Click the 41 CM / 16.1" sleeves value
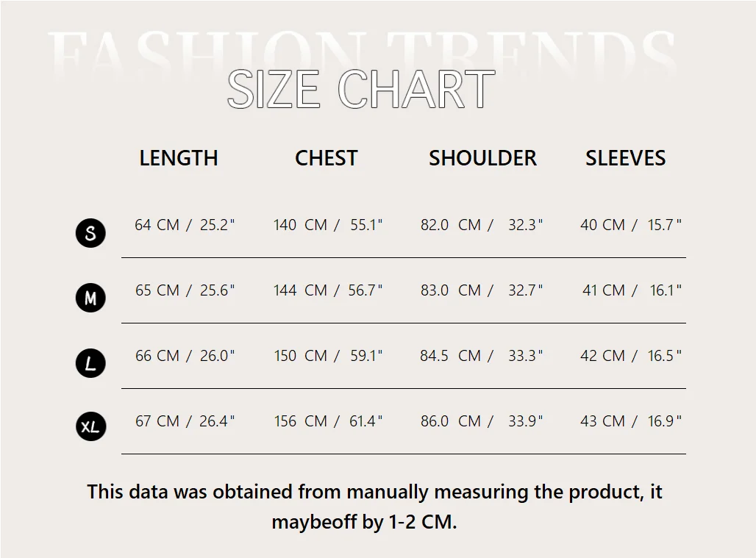 632,290
